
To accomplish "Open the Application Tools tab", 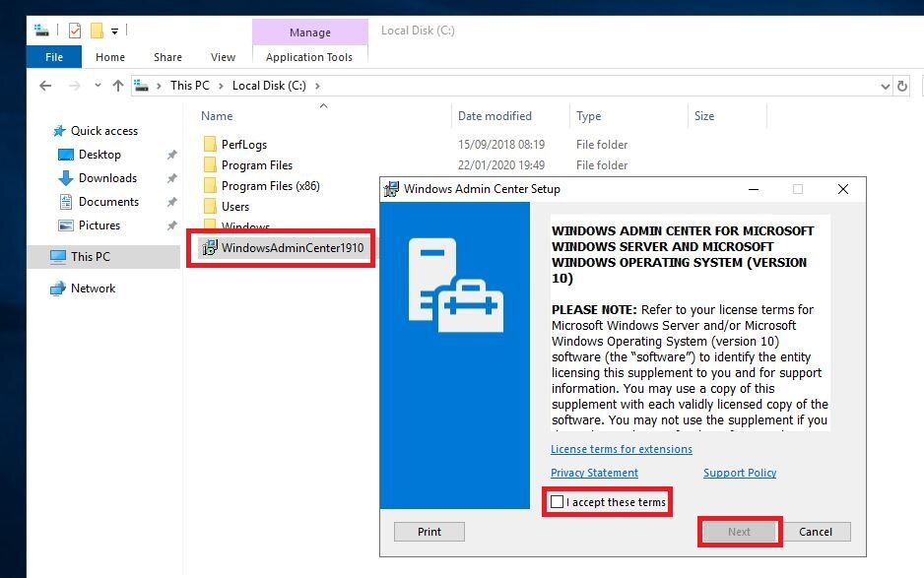I will click(x=309, y=57).
